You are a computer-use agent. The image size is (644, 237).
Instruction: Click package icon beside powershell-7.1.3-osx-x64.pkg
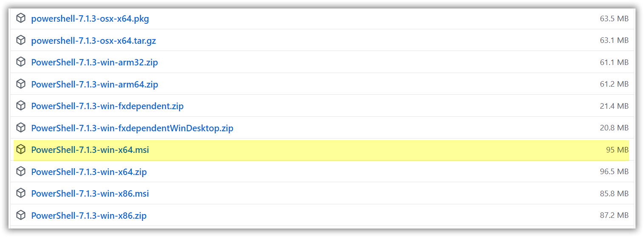[x=21, y=18]
